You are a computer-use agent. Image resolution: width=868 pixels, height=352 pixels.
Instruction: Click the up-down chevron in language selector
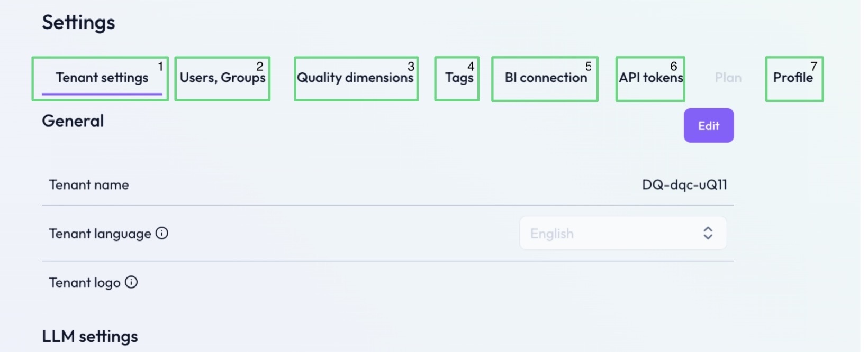pyautogui.click(x=708, y=233)
